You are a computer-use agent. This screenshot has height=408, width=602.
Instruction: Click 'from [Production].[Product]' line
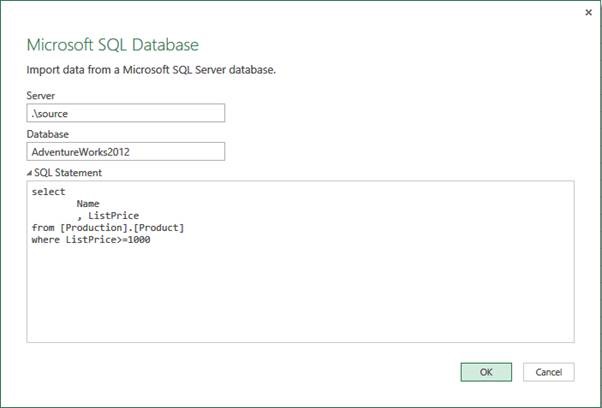point(108,228)
